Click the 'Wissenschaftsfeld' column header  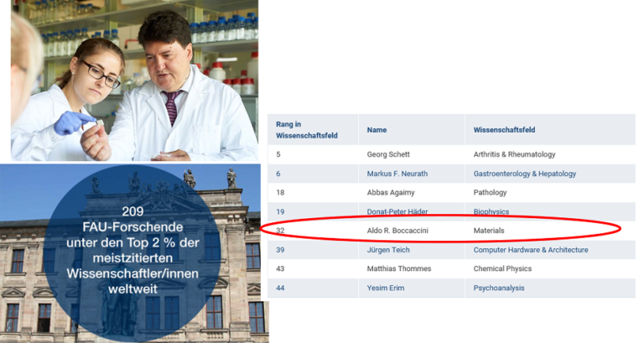click(x=504, y=130)
